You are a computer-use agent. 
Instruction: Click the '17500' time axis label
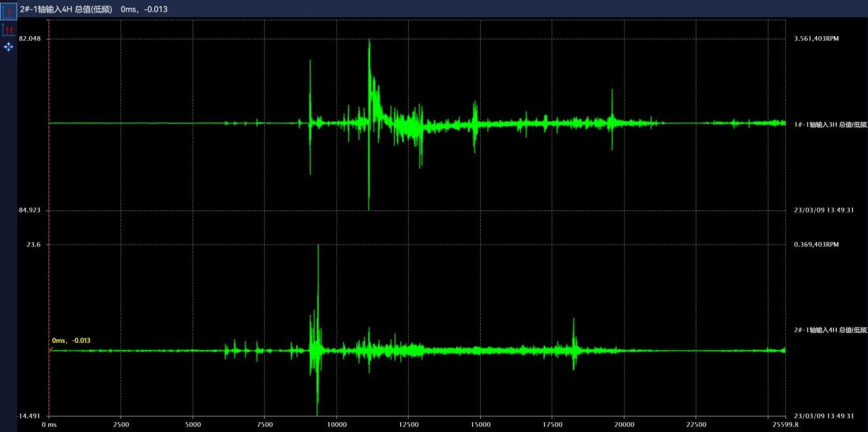pyautogui.click(x=552, y=425)
